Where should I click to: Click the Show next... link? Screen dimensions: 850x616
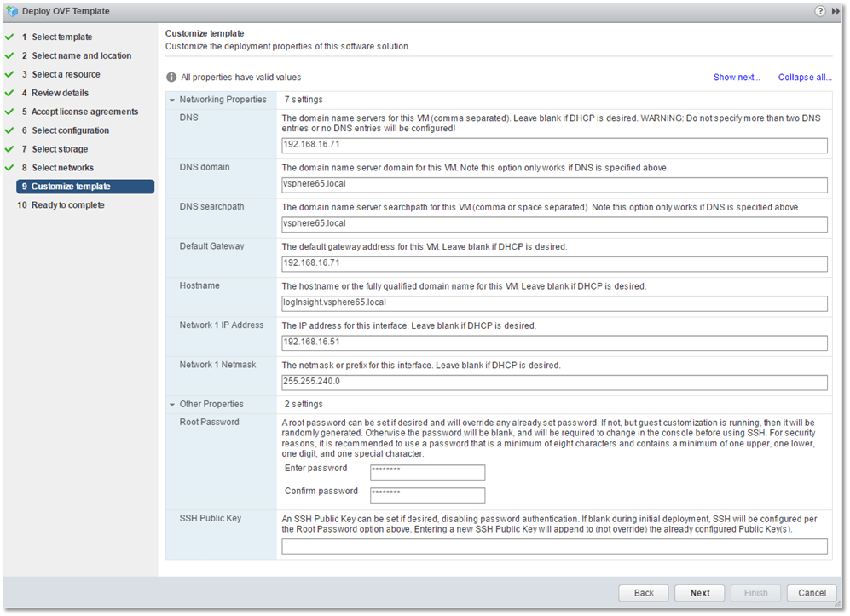click(x=736, y=78)
